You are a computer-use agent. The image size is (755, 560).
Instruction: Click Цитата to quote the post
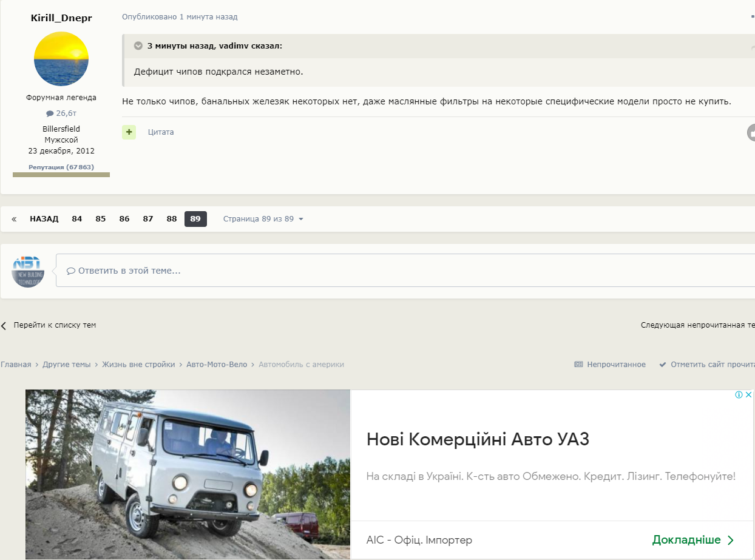point(161,132)
